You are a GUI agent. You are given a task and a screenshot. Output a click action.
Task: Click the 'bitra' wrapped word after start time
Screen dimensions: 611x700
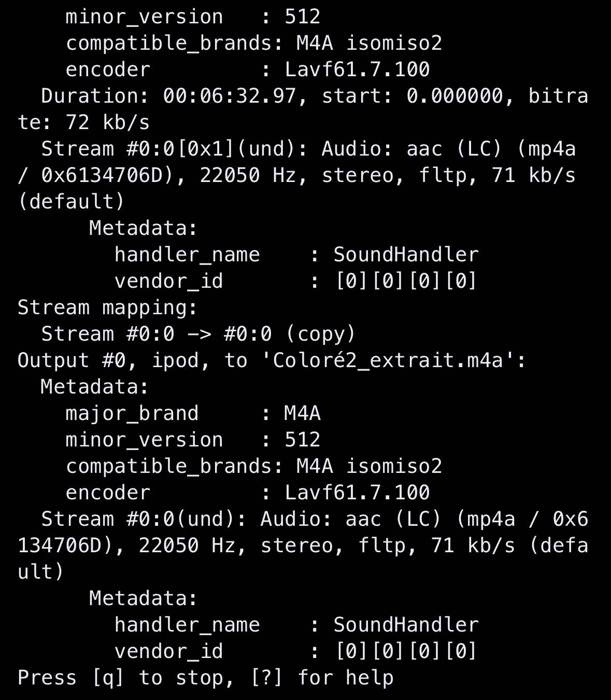tap(559, 96)
